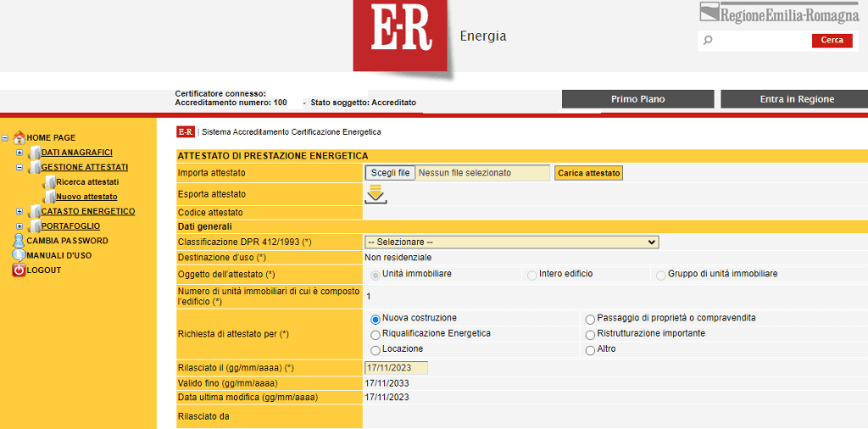868x429 pixels.
Task: Select Intero edificio radio button
Action: [532, 275]
